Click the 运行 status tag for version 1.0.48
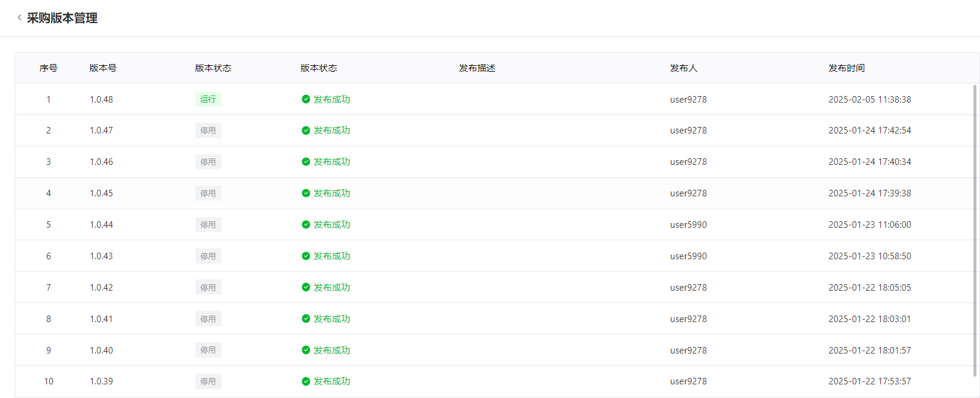 pyautogui.click(x=208, y=99)
